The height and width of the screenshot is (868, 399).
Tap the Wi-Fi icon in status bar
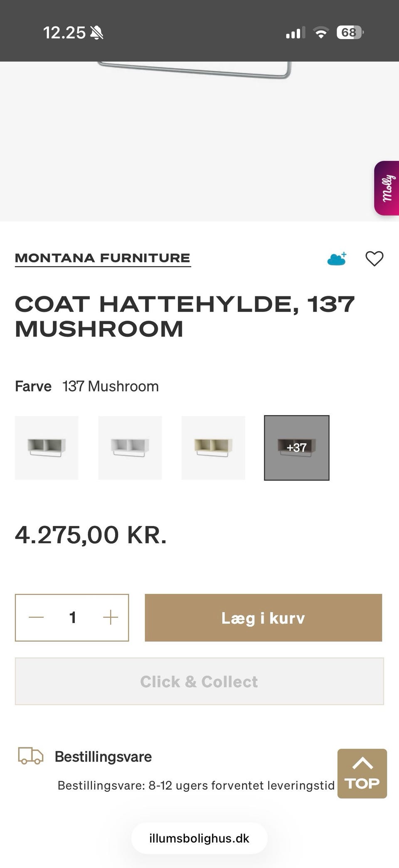[320, 32]
